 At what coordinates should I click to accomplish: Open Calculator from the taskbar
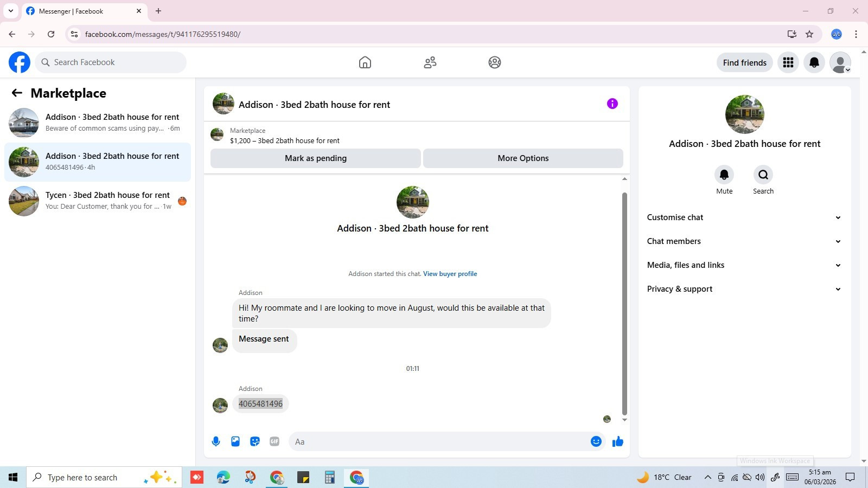(329, 477)
